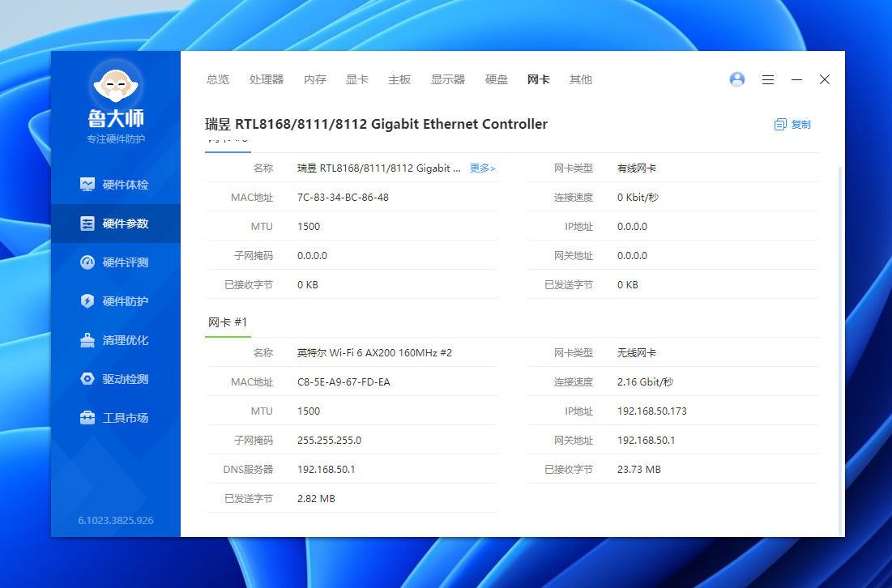
Task: Click the user account avatar icon
Action: click(736, 79)
